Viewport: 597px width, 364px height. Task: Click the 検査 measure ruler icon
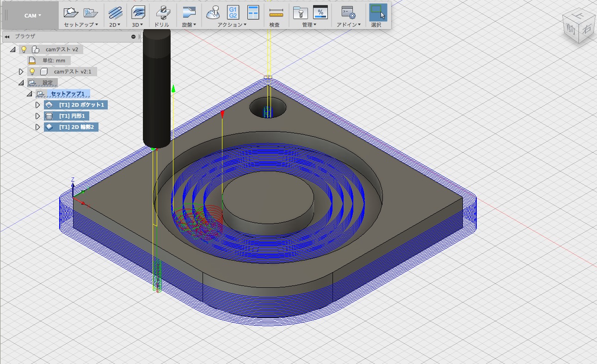tap(276, 12)
